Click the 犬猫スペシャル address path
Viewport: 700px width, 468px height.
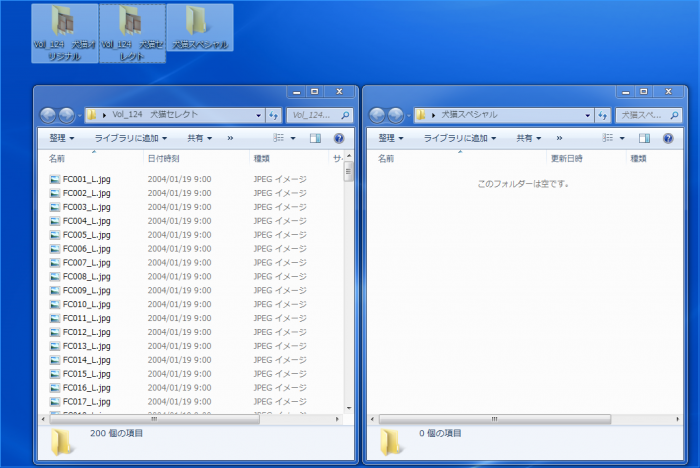tap(469, 115)
